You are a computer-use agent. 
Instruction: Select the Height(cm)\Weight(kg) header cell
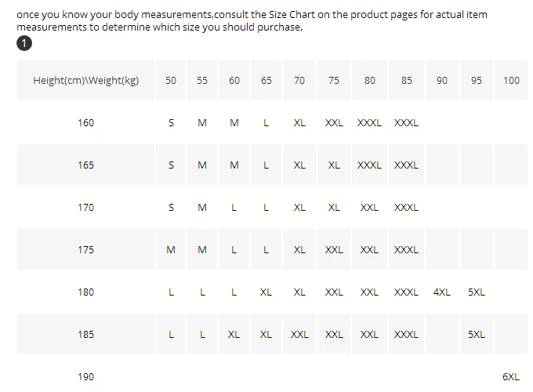tap(85, 80)
